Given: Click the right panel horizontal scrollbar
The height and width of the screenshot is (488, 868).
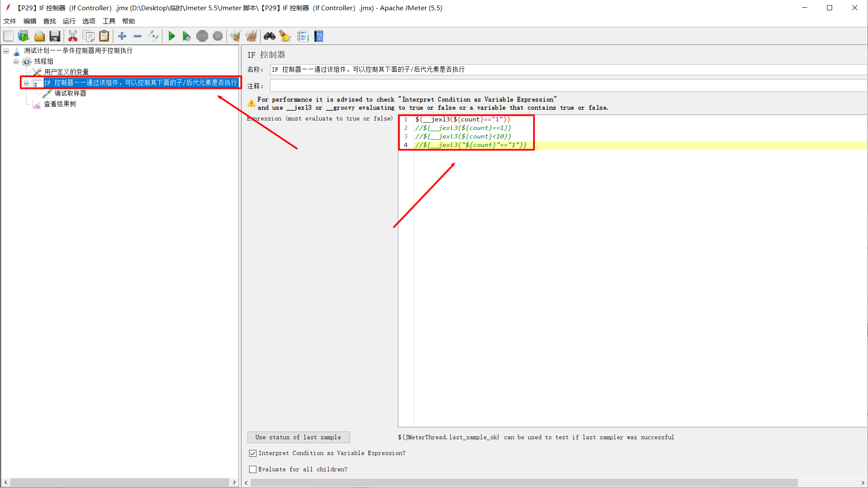Looking at the screenshot, I should click(524, 483).
